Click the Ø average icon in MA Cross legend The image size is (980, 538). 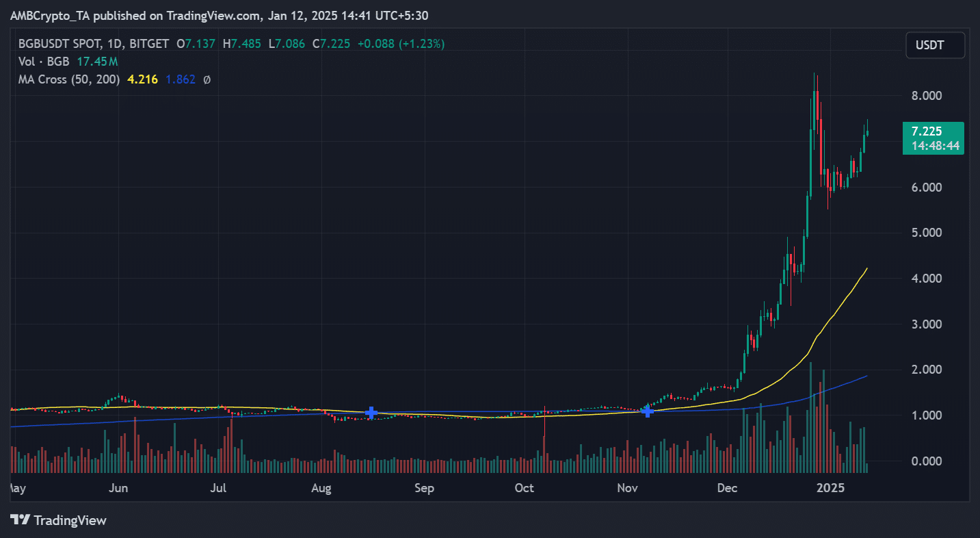(207, 79)
